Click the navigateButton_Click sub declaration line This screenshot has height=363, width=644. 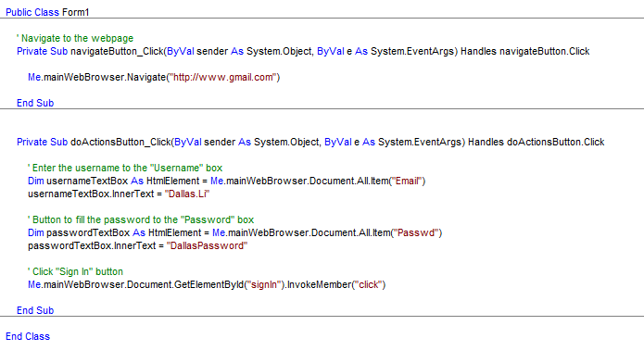point(303,51)
